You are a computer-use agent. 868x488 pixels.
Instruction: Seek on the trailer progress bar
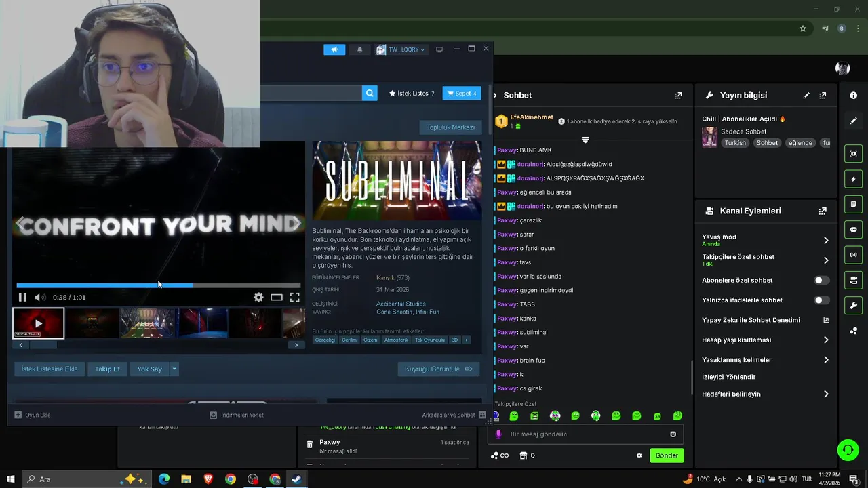tap(159, 285)
